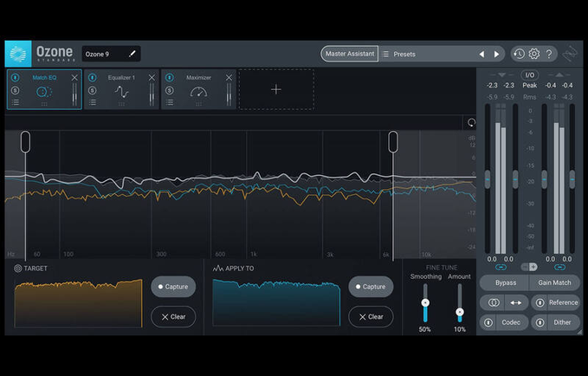Click the X Clear icon under Target
Image resolution: width=588 pixels, height=376 pixels.
[165, 317]
